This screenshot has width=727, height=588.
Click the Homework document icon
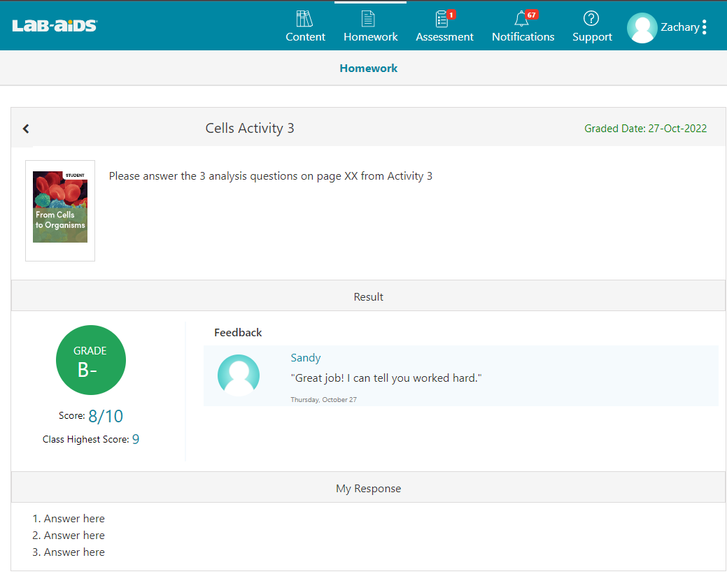pos(369,19)
